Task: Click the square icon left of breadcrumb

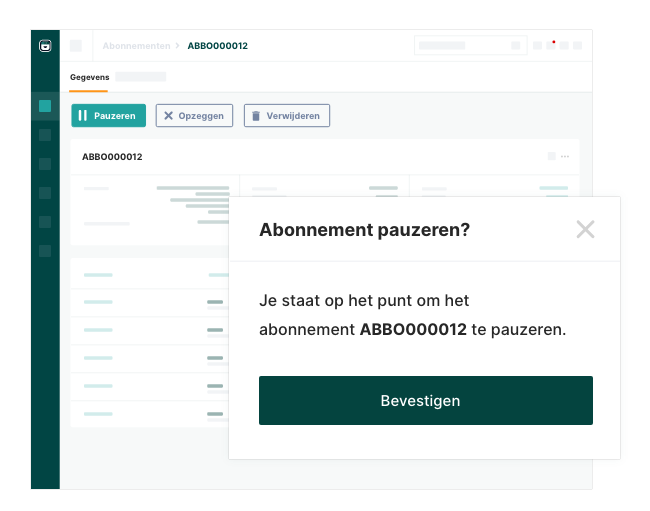Action: pos(76,46)
